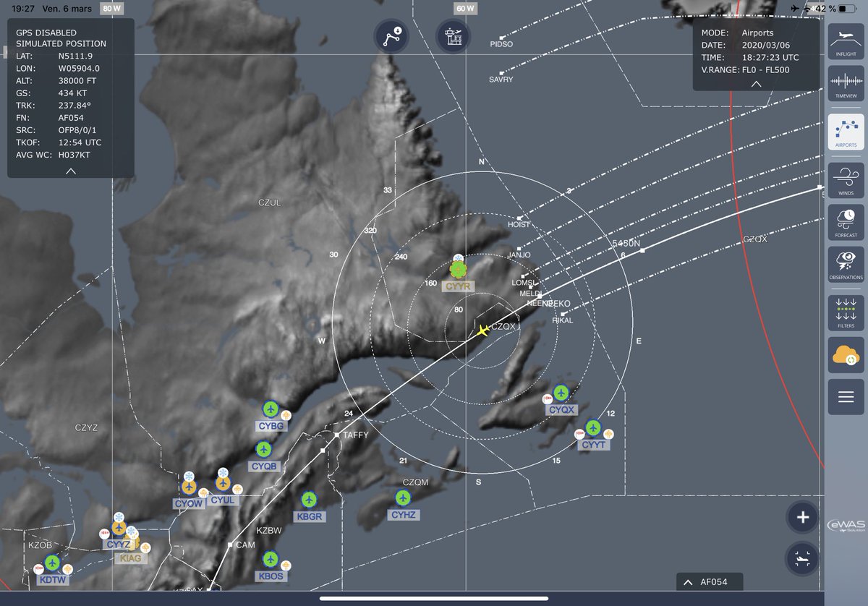Select the CYHZ airport marker

[403, 498]
